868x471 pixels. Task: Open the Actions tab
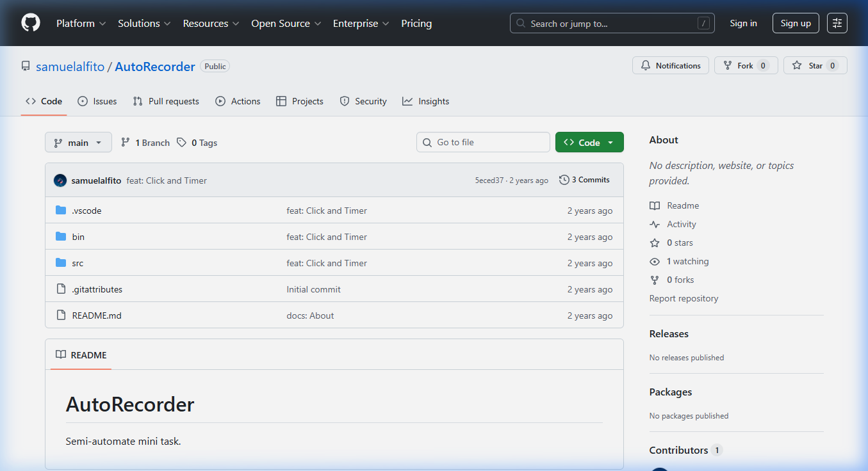238,101
